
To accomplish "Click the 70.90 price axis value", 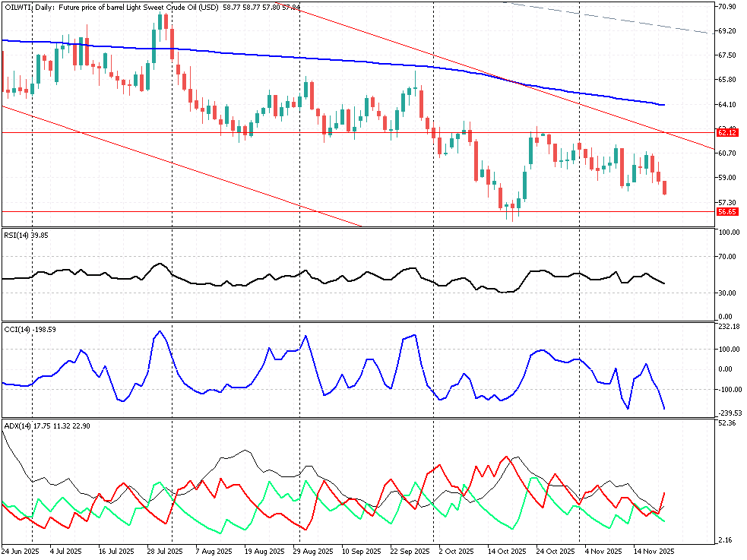I will pyautogui.click(x=727, y=7).
